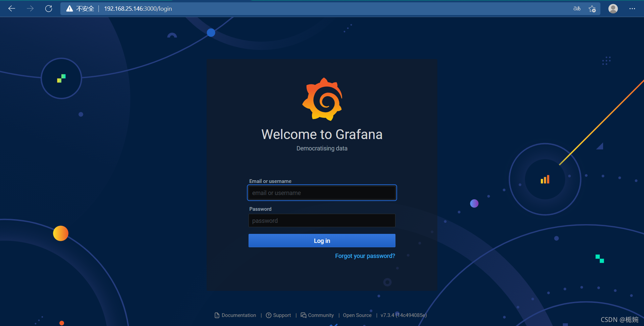This screenshot has width=644, height=326.
Task: Click the Log in button
Action: click(x=322, y=241)
